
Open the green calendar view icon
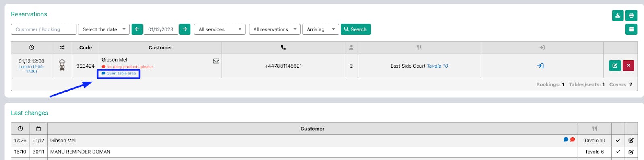(631, 29)
